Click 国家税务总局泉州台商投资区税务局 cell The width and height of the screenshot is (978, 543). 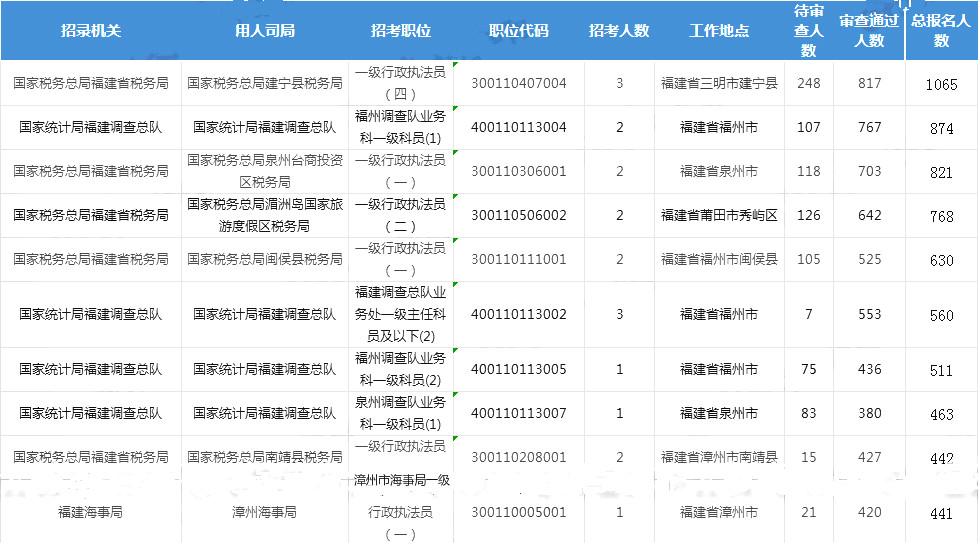[265, 171]
